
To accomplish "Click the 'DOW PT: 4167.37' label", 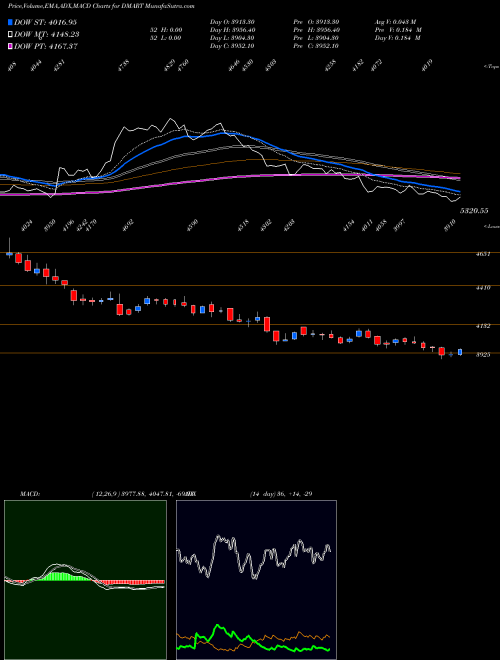I will click(46, 46).
